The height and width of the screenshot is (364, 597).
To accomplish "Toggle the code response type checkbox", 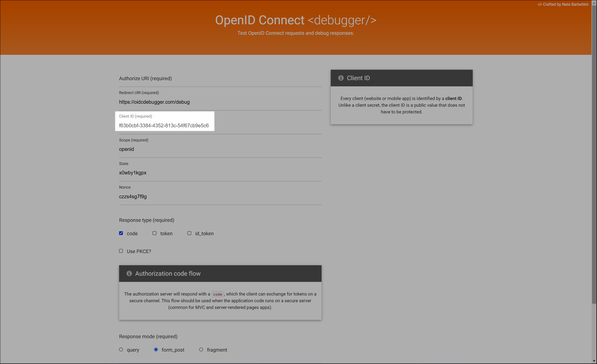I will [121, 233].
